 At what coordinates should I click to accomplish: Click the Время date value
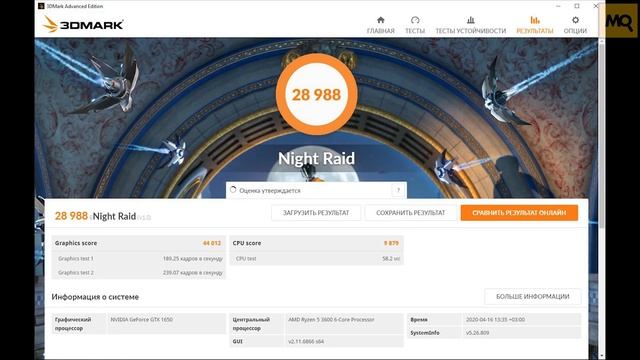tap(496, 320)
